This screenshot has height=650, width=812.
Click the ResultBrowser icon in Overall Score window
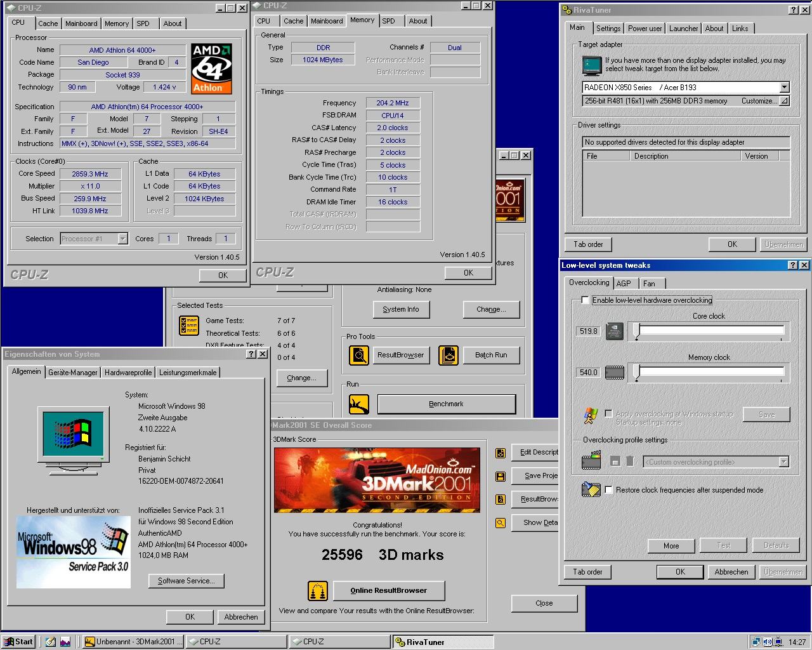tap(501, 500)
